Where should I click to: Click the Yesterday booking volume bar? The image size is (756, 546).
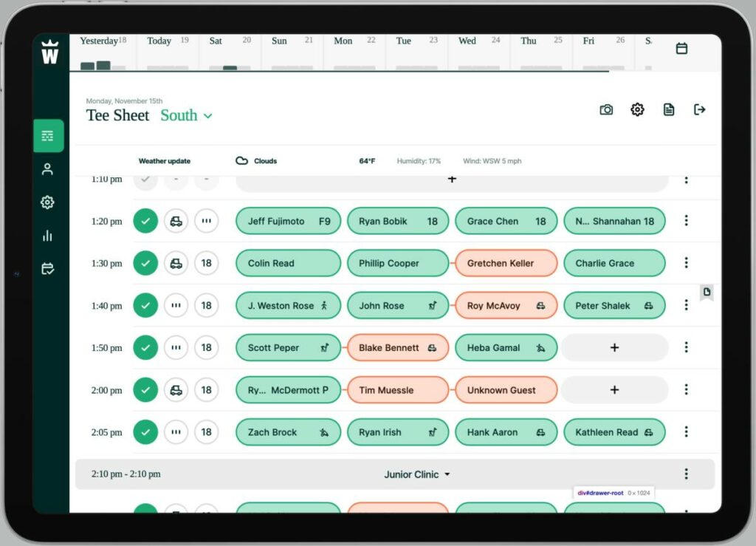[96, 65]
